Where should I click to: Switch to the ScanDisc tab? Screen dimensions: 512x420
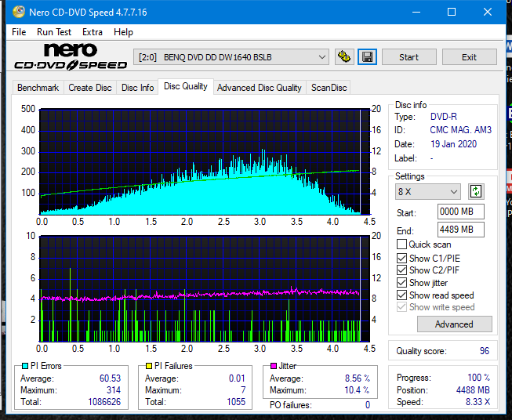[329, 88]
